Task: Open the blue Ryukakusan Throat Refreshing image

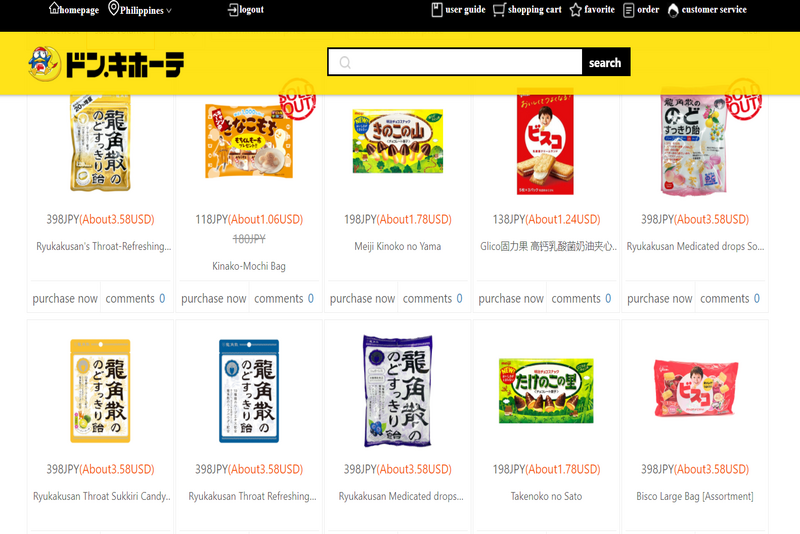Action: click(249, 391)
